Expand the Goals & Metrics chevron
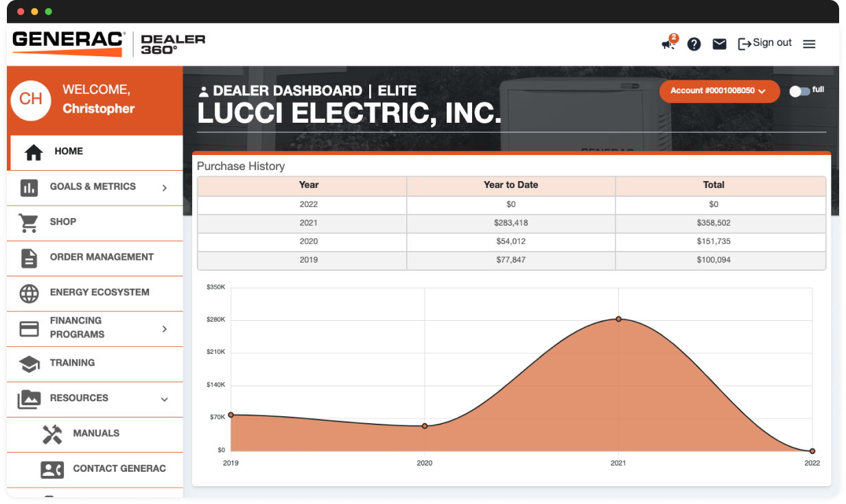The width and height of the screenshot is (846, 504). [164, 186]
